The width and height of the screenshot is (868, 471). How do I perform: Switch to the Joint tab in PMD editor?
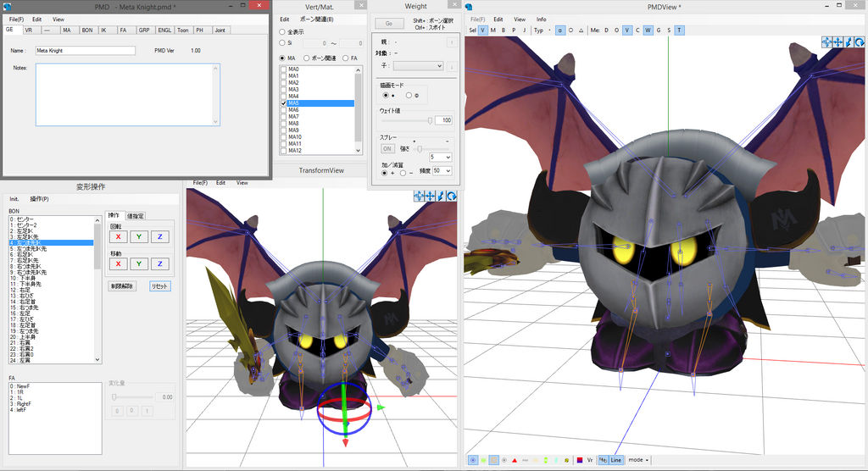click(x=220, y=30)
